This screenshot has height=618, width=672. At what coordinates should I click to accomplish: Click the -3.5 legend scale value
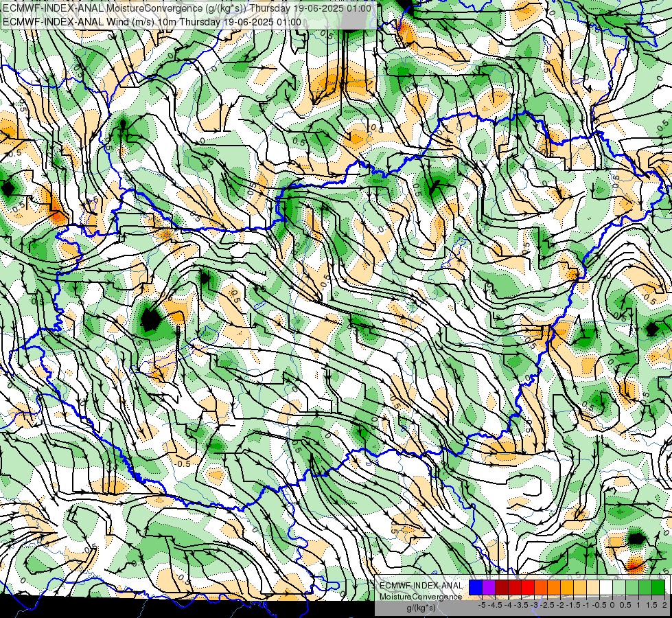click(521, 605)
